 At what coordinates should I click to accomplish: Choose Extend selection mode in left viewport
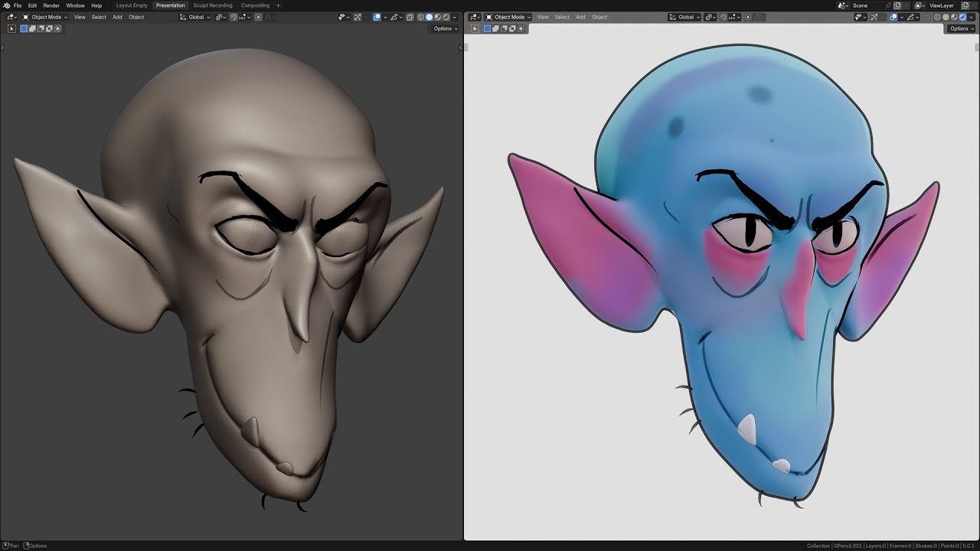point(32,28)
